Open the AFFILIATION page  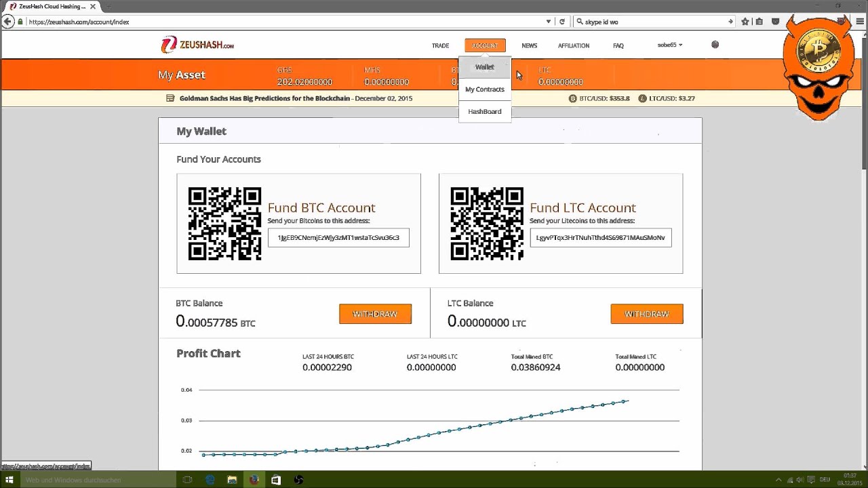click(574, 45)
